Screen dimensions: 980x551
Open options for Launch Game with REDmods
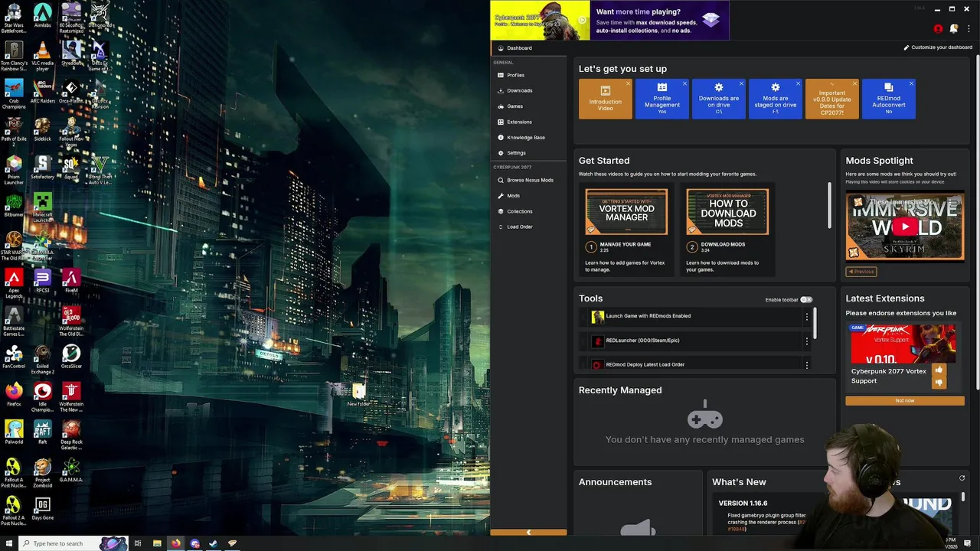(806, 316)
